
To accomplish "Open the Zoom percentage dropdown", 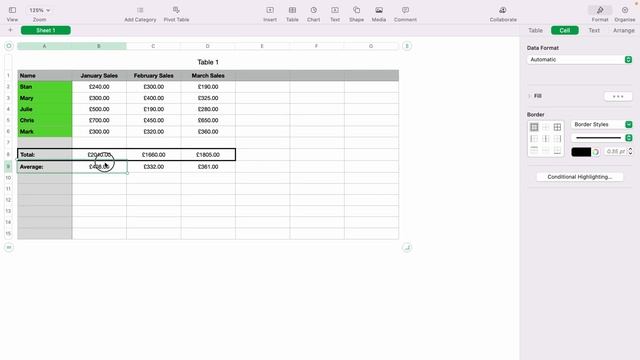I will [x=40, y=10].
